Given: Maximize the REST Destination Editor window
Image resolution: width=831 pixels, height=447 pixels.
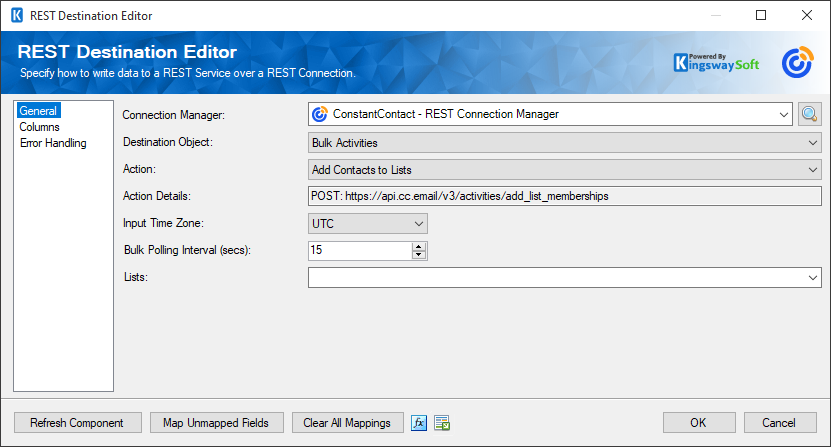Looking at the screenshot, I should point(761,15).
